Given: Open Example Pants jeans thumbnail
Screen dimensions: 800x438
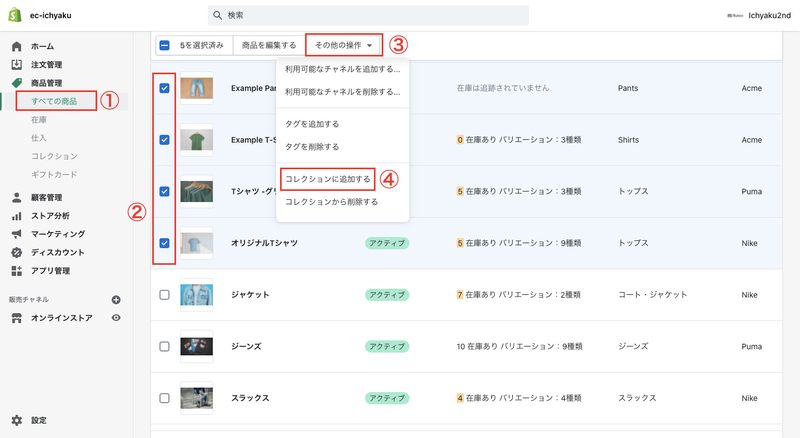Looking at the screenshot, I should pyautogui.click(x=196, y=88).
